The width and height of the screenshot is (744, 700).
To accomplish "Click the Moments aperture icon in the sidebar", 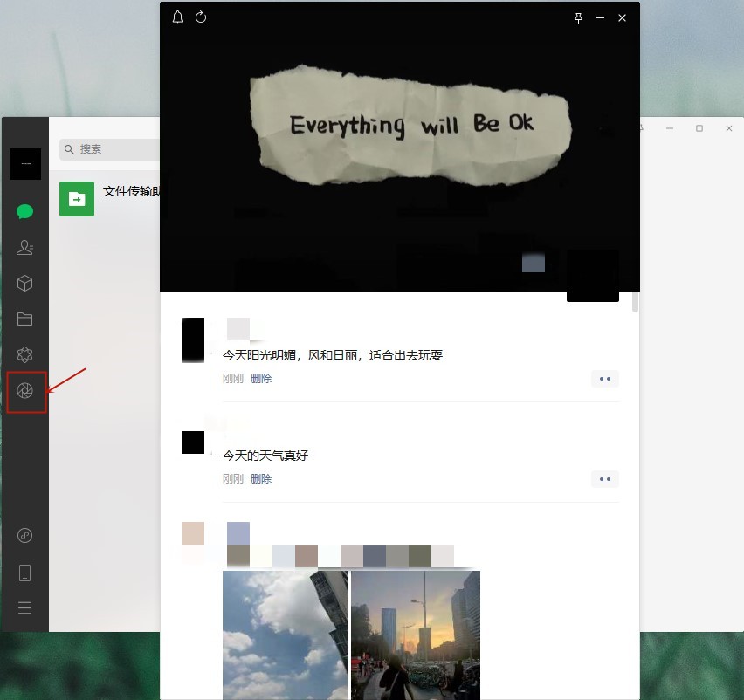I will pyautogui.click(x=25, y=391).
